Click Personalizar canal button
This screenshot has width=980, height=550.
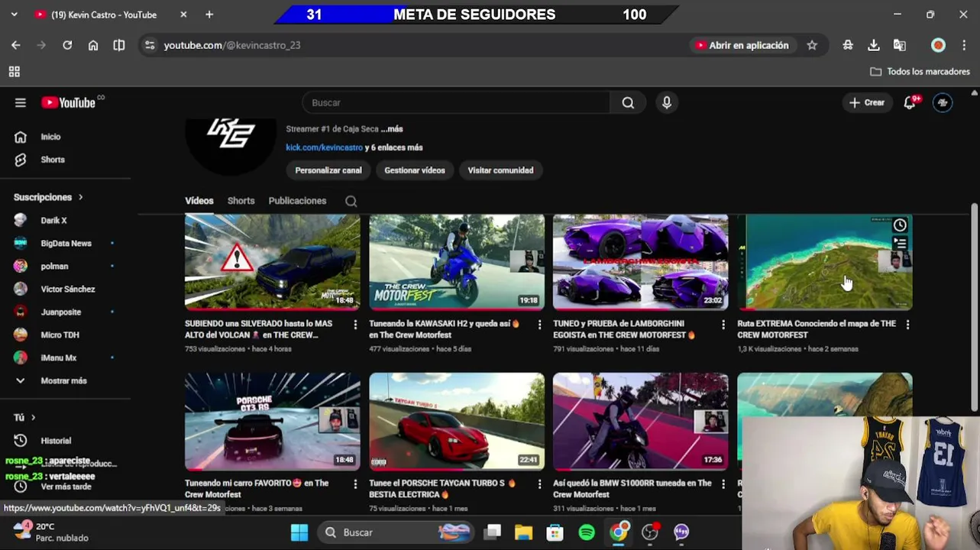pos(328,170)
